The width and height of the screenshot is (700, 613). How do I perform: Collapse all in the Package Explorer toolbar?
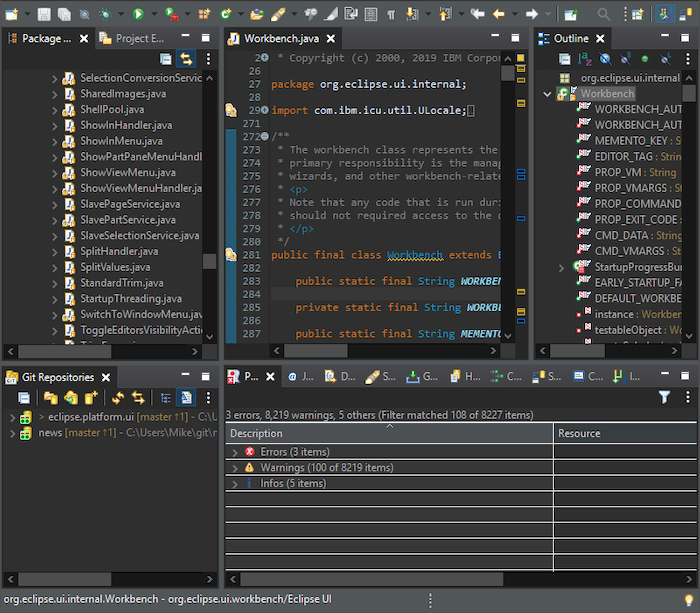tap(166, 60)
